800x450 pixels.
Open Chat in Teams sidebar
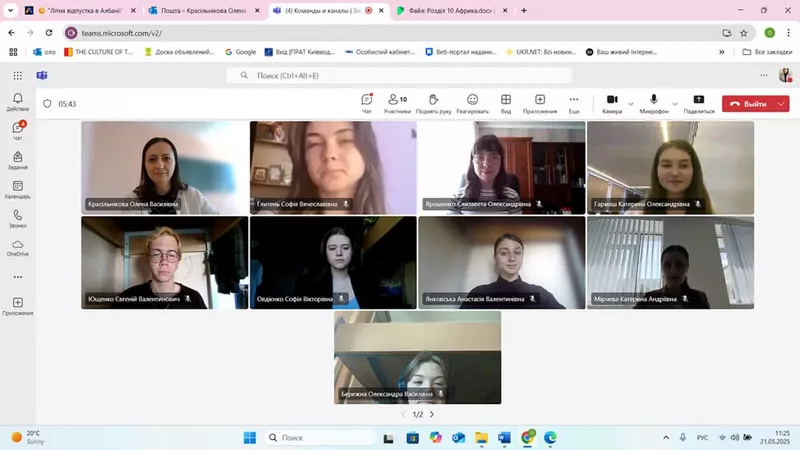coord(17,131)
